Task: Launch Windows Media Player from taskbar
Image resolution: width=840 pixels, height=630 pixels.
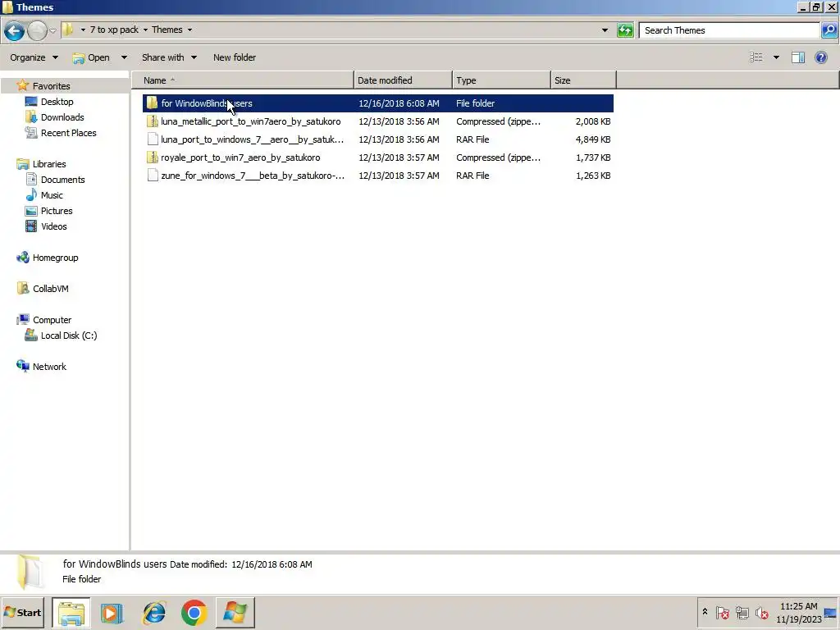Action: [112, 612]
